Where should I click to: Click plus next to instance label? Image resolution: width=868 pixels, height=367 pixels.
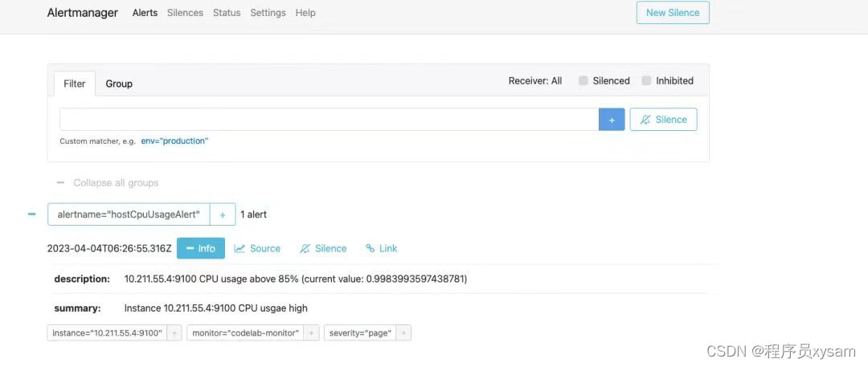tap(174, 333)
